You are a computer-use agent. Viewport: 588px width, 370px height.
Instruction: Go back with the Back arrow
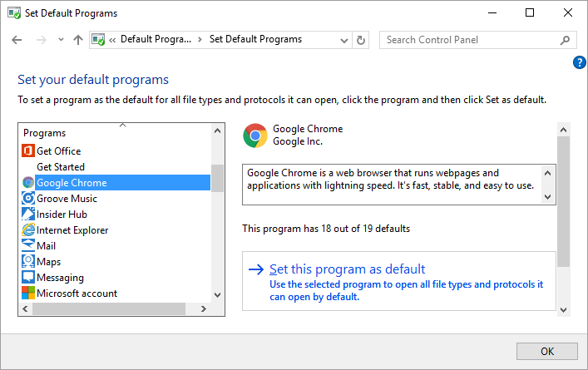click(17, 40)
